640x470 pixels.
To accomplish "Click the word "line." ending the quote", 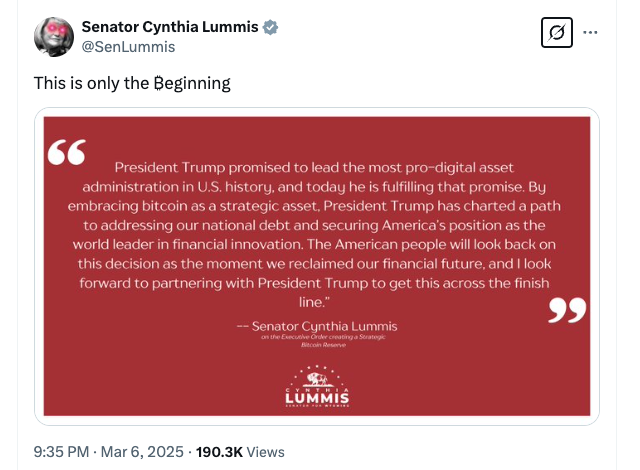I will click(x=315, y=300).
